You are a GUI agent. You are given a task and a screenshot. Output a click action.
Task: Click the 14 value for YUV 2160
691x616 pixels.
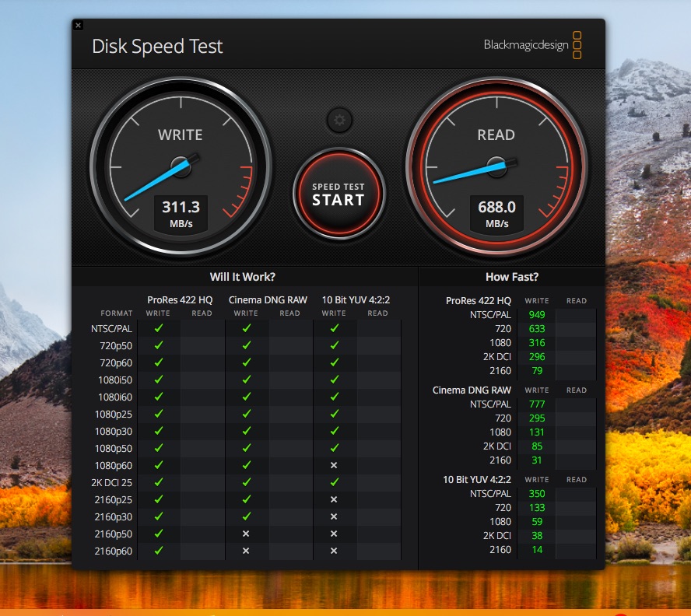tap(536, 550)
